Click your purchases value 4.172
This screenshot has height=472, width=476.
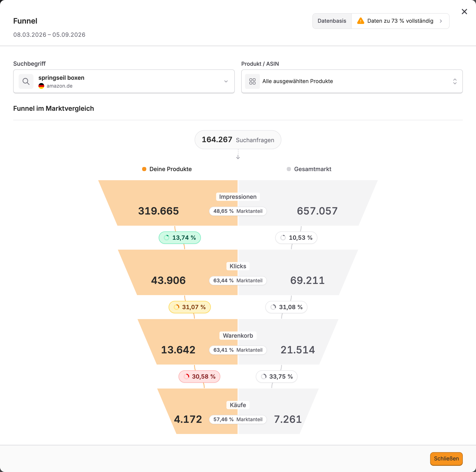188,420
